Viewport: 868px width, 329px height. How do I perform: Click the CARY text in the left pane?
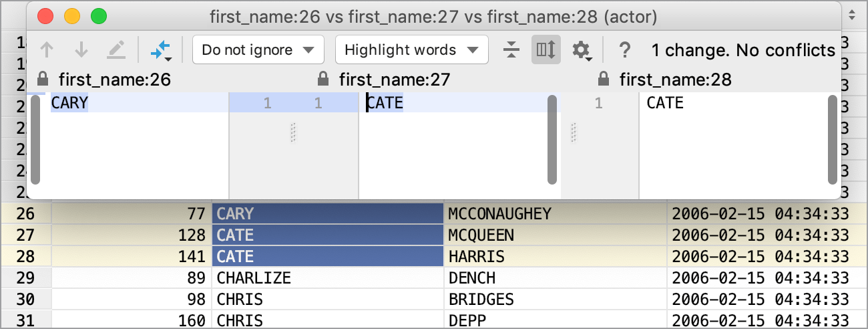click(x=69, y=104)
